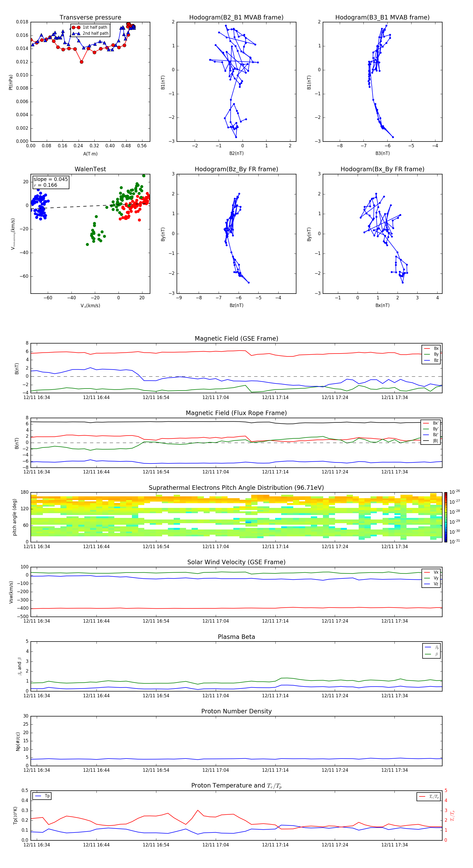The width and height of the screenshot is (473, 868).
Task: Click the "Transverse pressure" plot title
Action: coord(90,18)
